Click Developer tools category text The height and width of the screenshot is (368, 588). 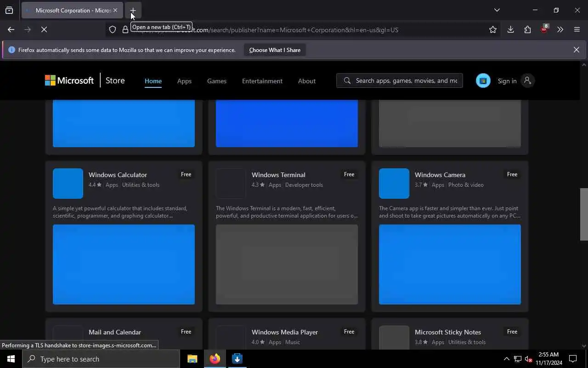(x=304, y=185)
